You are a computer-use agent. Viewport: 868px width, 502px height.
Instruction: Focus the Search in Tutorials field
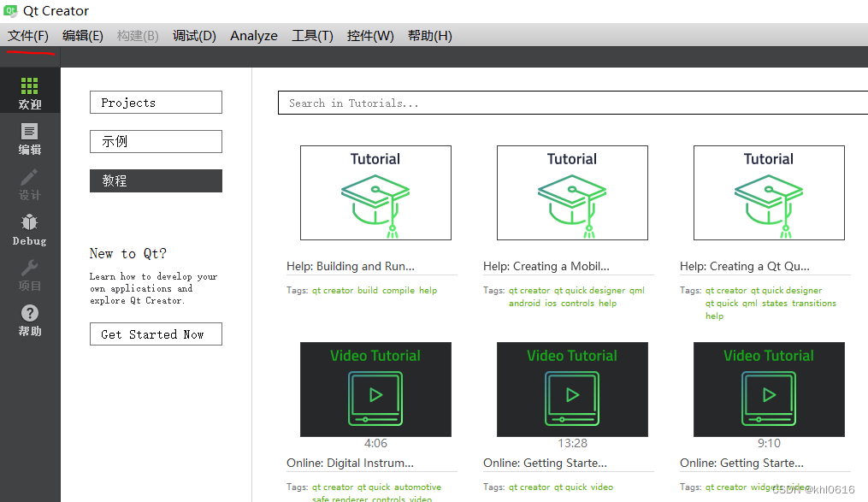(x=573, y=103)
